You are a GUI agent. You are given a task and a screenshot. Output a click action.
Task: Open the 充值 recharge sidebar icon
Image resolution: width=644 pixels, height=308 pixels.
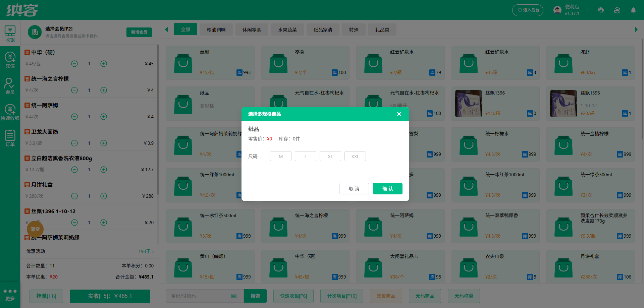(10, 60)
